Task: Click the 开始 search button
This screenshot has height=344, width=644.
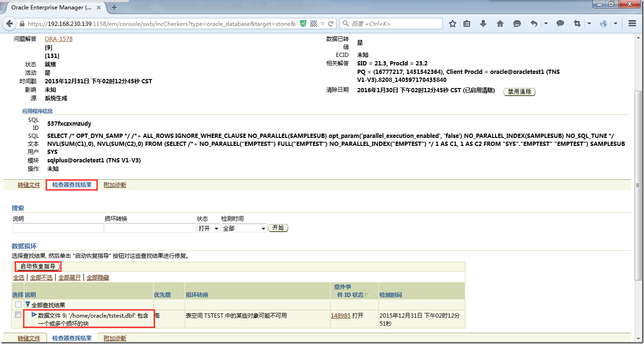Action: coord(278,228)
